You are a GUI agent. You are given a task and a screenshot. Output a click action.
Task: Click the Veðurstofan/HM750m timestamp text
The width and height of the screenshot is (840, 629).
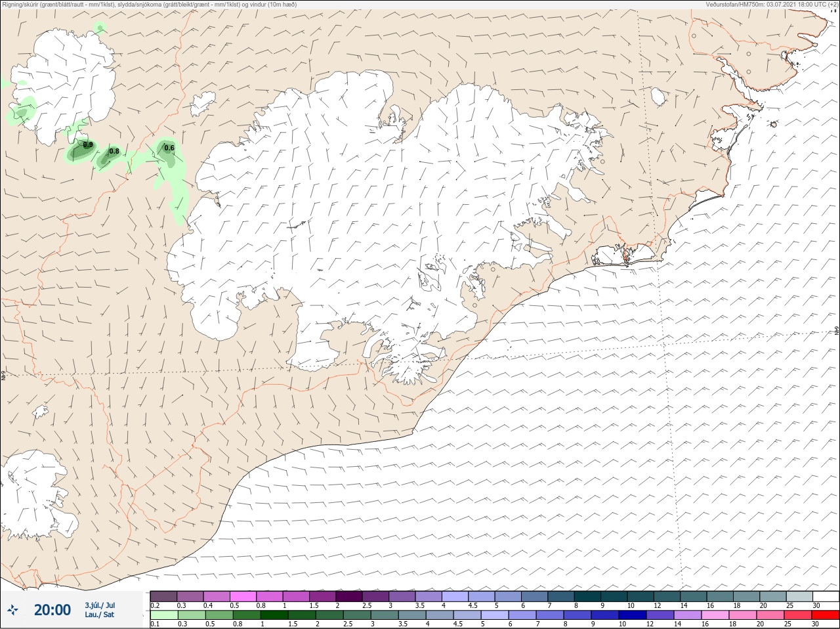pos(772,5)
